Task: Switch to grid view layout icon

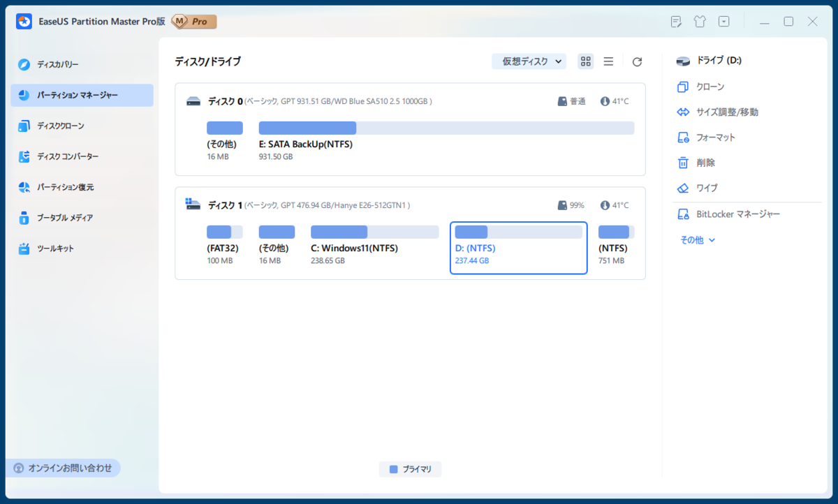Action: click(x=586, y=61)
